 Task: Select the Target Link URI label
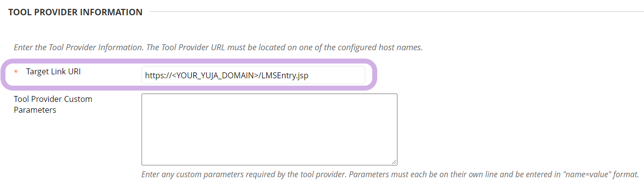click(x=53, y=72)
